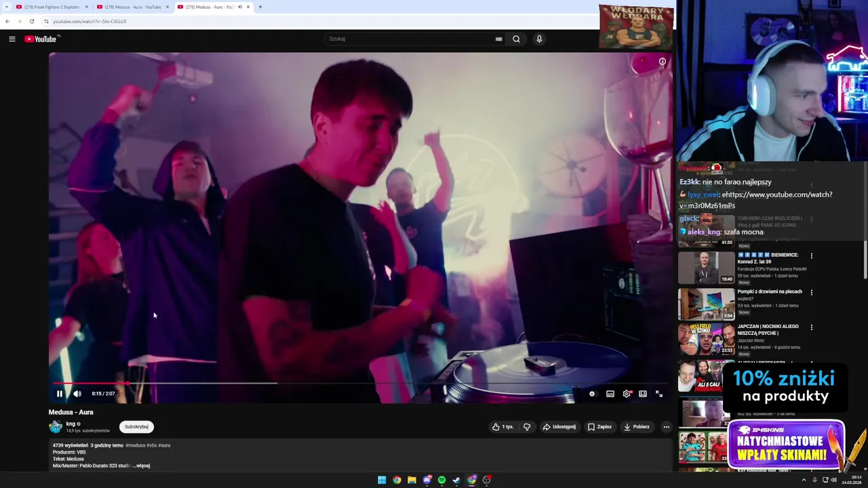Image resolution: width=868 pixels, height=488 pixels.
Task: Mute the active tab via speaker icon
Action: click(x=239, y=7)
